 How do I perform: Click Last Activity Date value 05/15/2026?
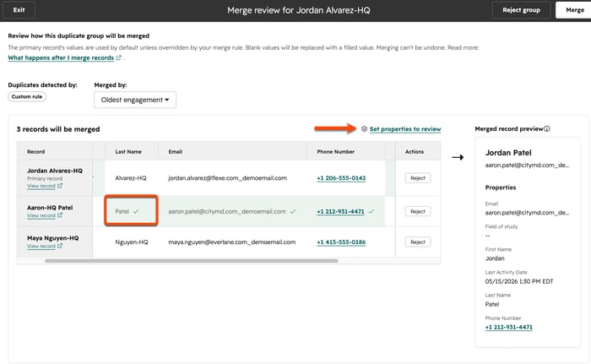point(519,281)
